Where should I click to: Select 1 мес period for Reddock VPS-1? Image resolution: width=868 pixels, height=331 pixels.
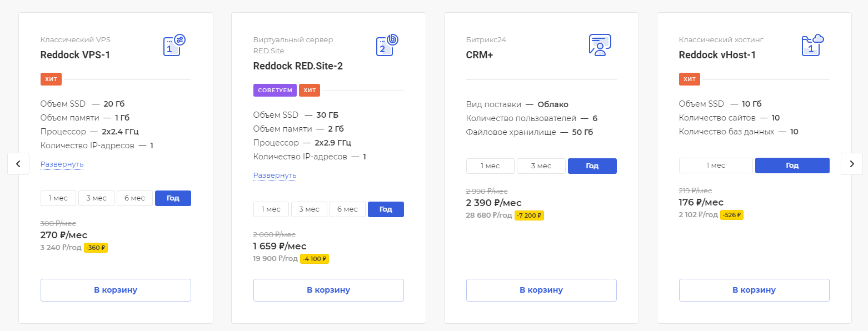click(58, 198)
